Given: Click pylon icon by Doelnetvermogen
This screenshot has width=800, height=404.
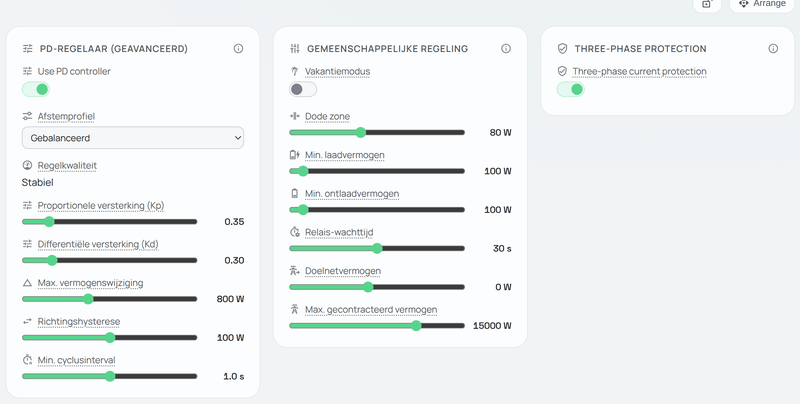Looking at the screenshot, I should pos(294,271).
